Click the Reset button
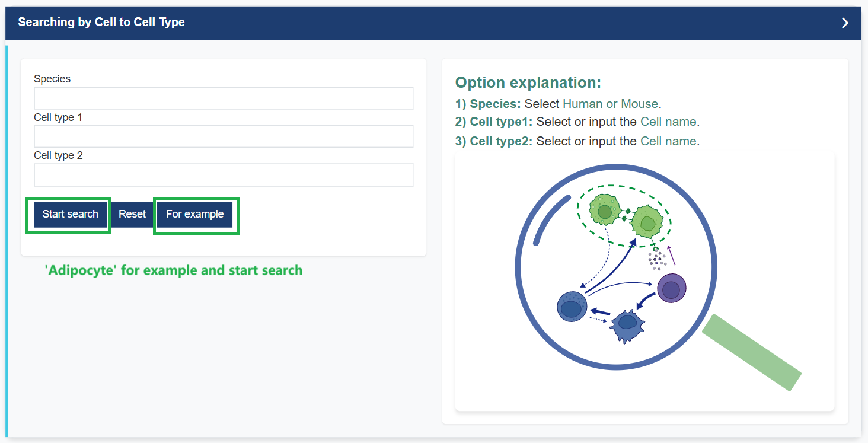Image resolution: width=868 pixels, height=443 pixels. pyautogui.click(x=132, y=214)
